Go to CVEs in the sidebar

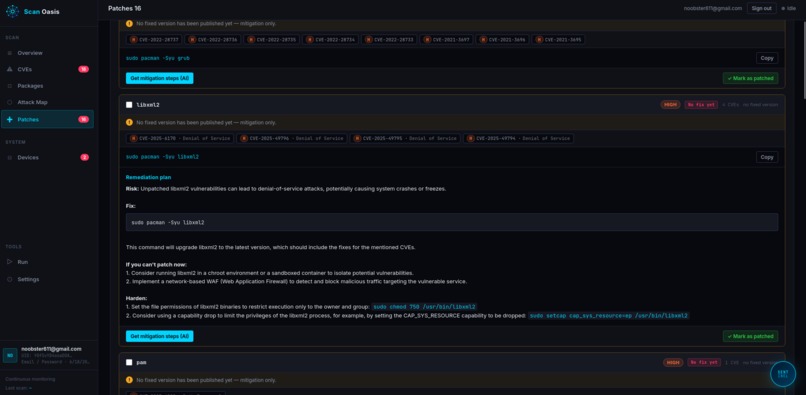pos(47,69)
